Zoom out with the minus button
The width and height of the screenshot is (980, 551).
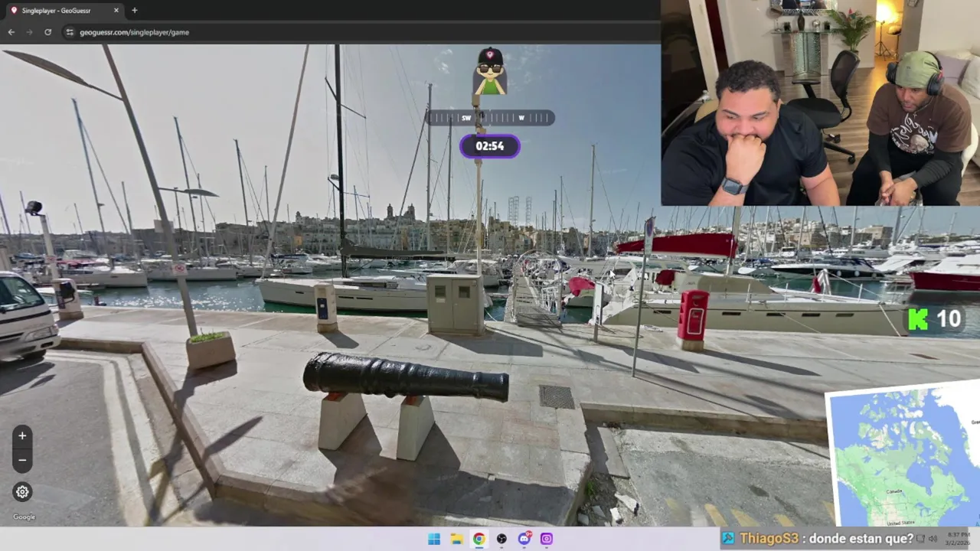coord(22,460)
